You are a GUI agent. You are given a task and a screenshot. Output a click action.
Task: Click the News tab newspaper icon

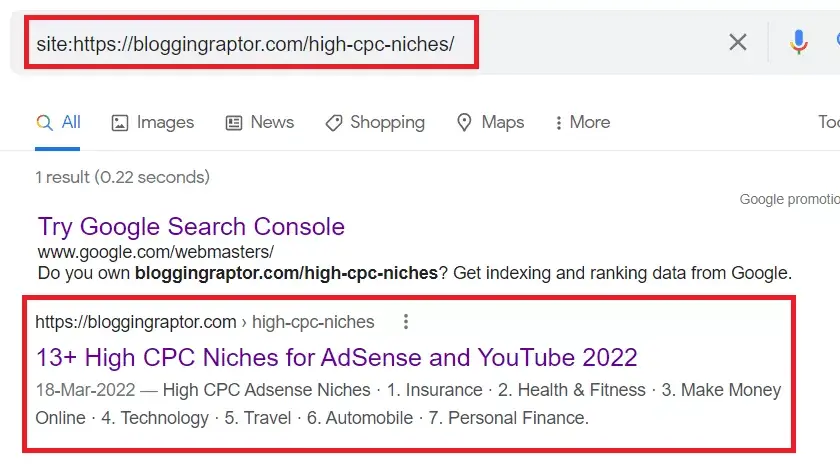click(x=234, y=123)
